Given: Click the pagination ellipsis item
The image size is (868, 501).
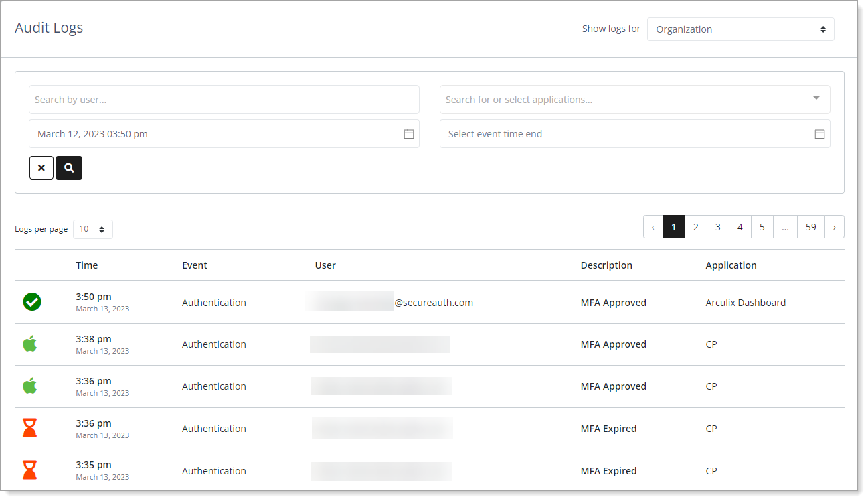Looking at the screenshot, I should tap(786, 227).
